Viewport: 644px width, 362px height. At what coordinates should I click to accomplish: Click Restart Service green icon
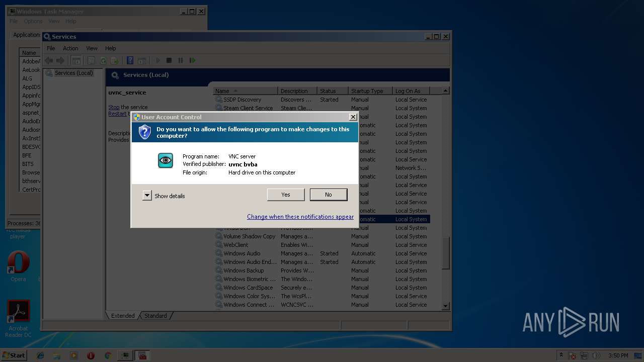(192, 60)
